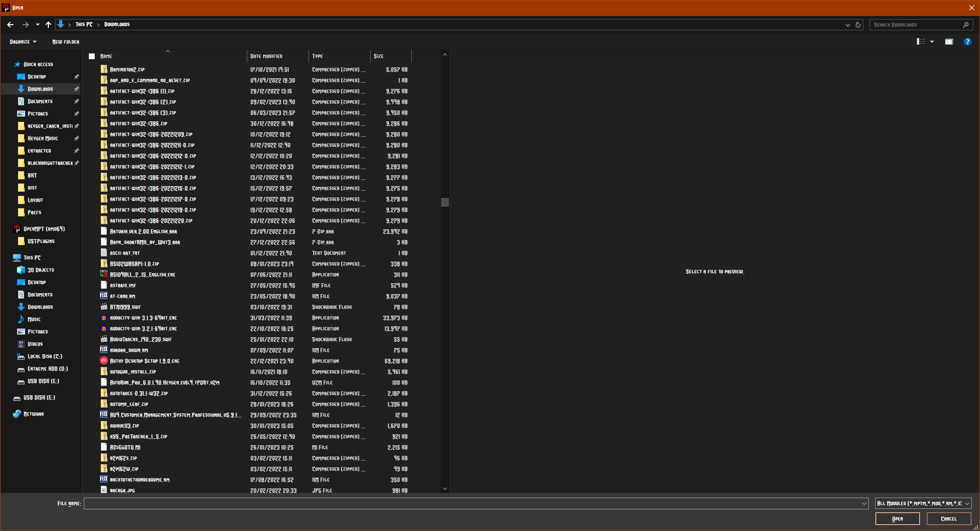Viewport: 980px width, 531px height.
Task: Click the Back navigation arrow
Action: [x=10, y=25]
